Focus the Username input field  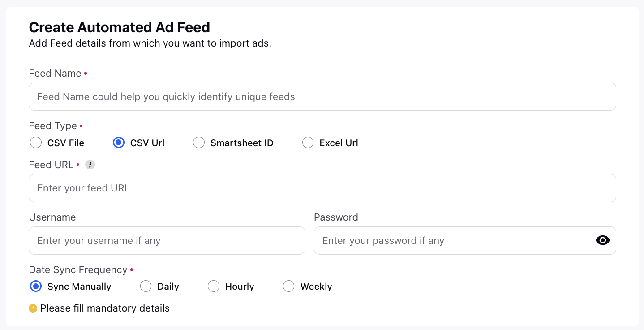167,241
